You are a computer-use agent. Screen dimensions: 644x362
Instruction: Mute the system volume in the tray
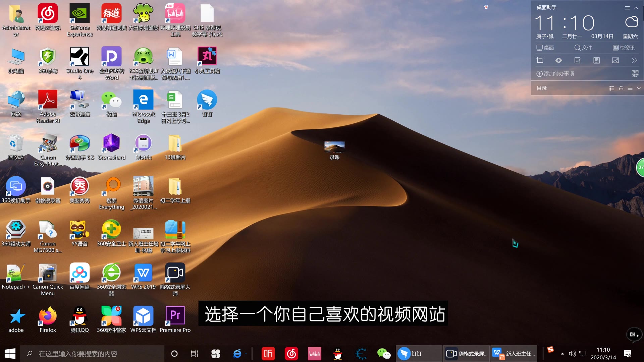coord(572,353)
